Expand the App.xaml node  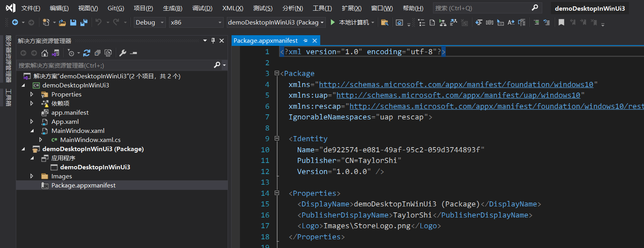tap(32, 121)
